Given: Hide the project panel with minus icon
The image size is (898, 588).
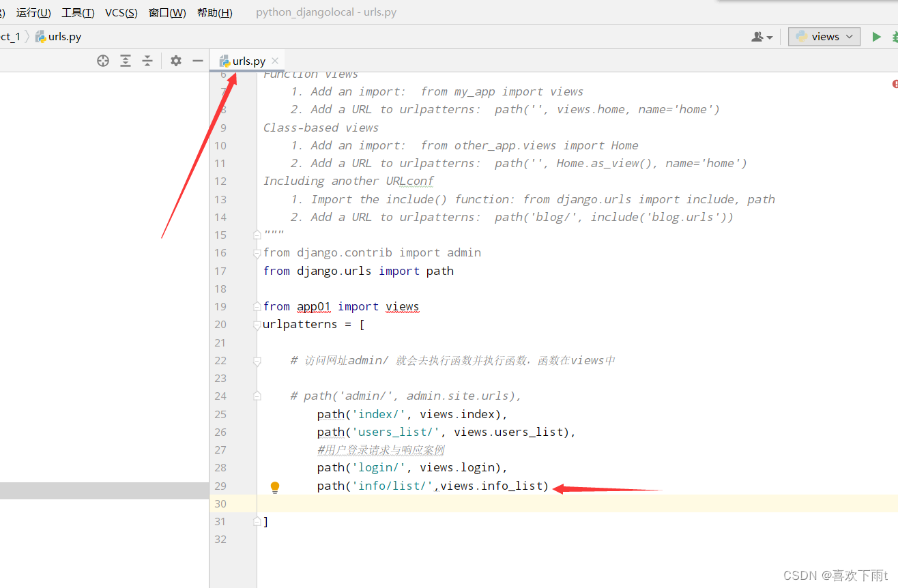Looking at the screenshot, I should 198,61.
